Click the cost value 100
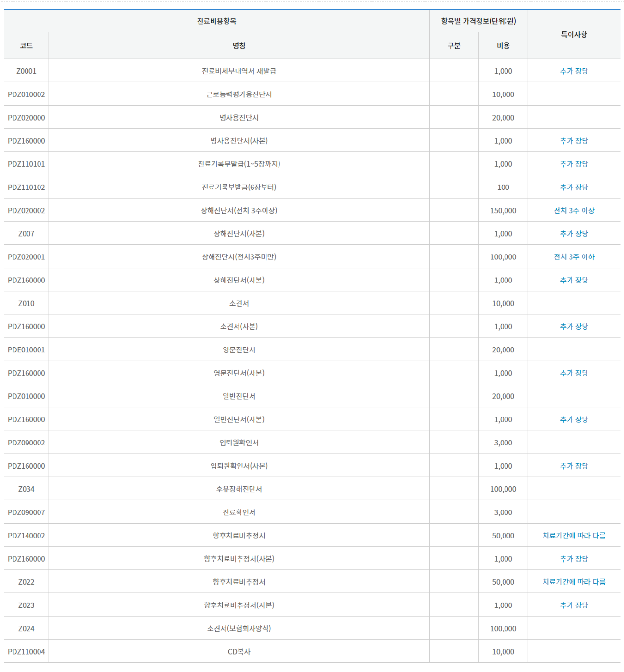The image size is (624, 672). (503, 187)
